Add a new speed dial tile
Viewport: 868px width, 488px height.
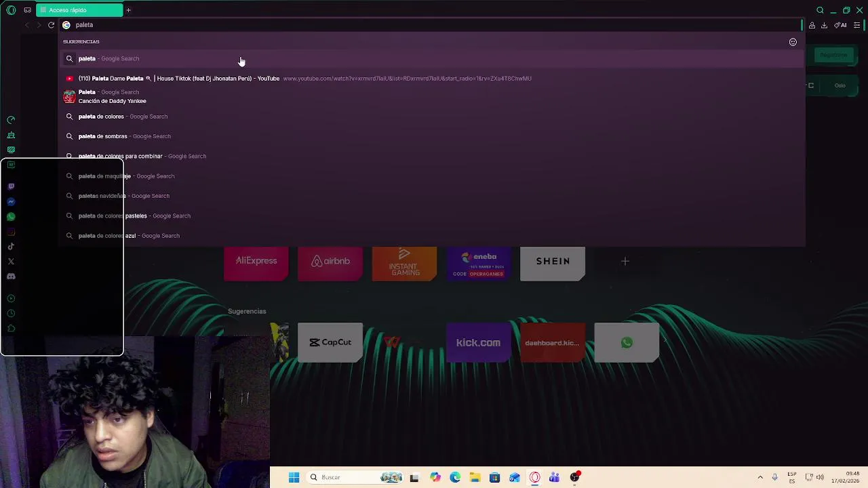(x=625, y=261)
